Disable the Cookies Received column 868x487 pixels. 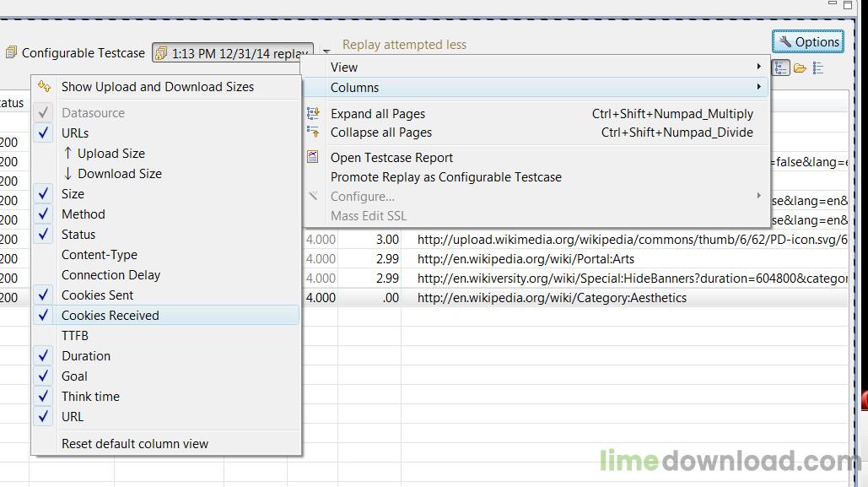(43, 315)
